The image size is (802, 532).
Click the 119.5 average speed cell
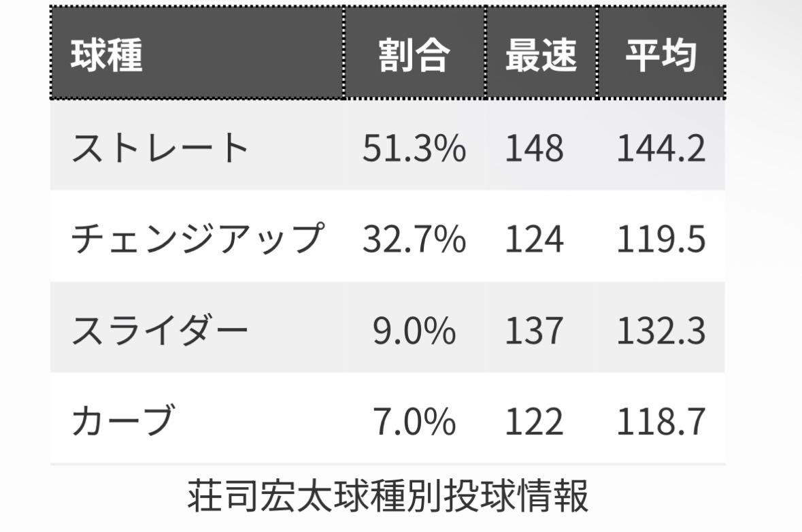pyautogui.click(x=661, y=239)
